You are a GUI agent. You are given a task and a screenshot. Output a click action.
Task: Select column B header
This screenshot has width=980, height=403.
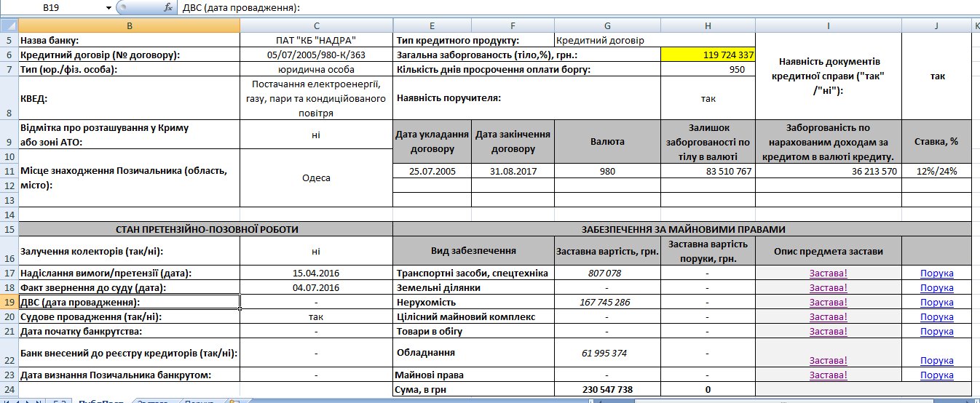pos(129,25)
